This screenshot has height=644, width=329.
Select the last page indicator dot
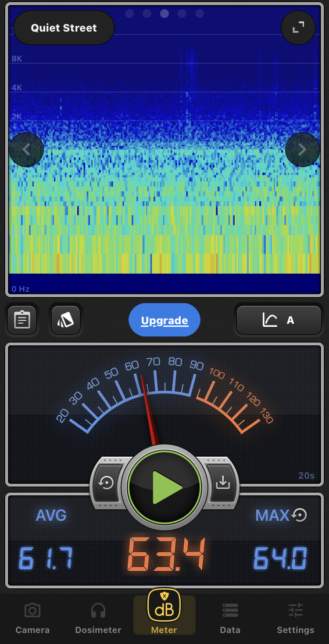tap(200, 14)
